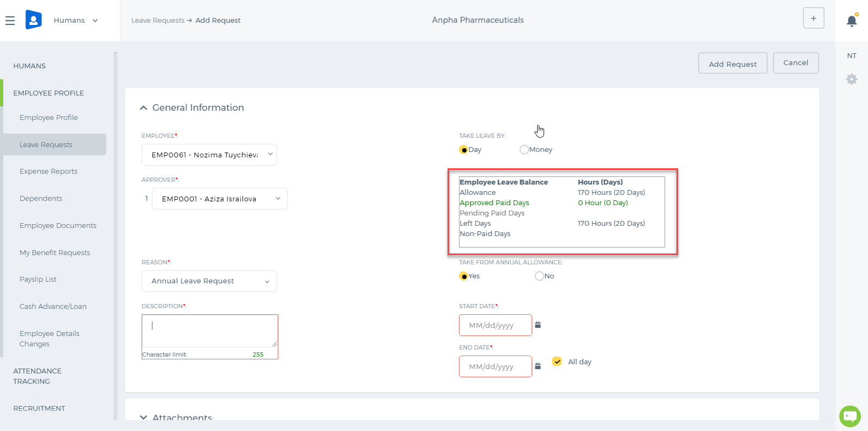Open the green chat support bubble

[x=850, y=416]
